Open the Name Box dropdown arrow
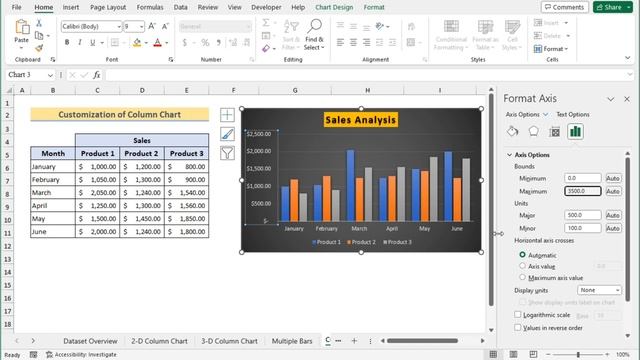 [50, 75]
